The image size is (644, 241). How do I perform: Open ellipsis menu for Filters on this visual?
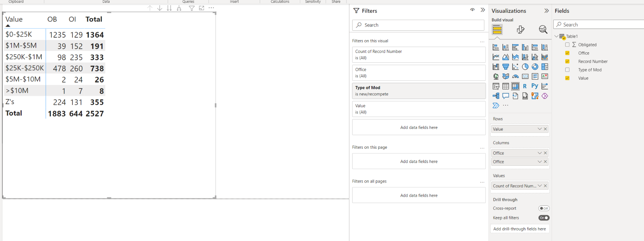[x=482, y=41]
